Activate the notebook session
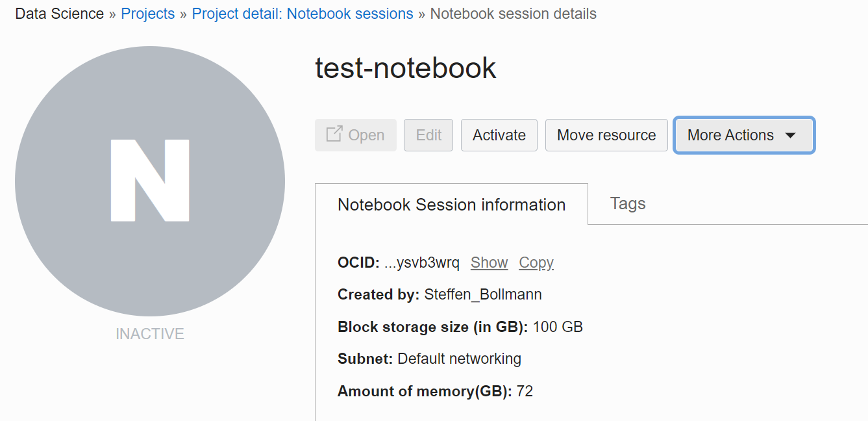The width and height of the screenshot is (868, 421). (499, 135)
